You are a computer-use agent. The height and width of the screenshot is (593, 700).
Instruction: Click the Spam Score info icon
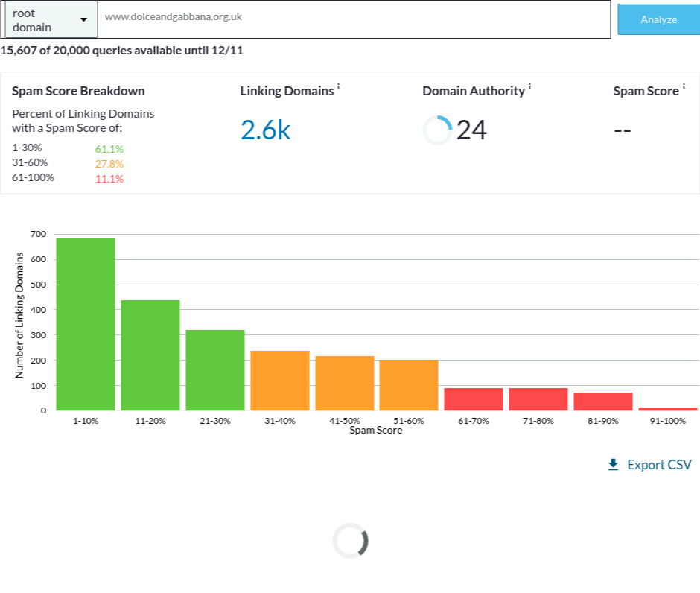point(684,87)
